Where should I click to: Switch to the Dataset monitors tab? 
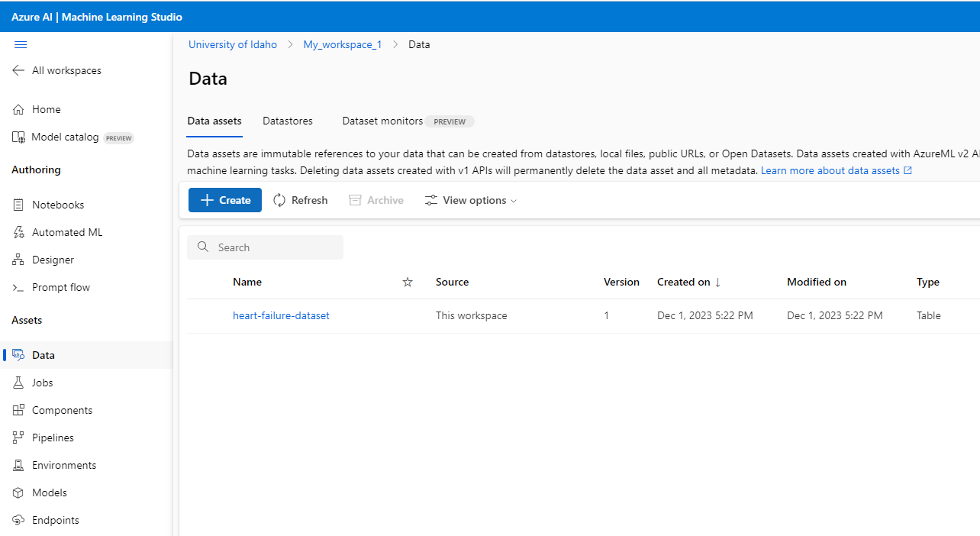click(x=382, y=121)
